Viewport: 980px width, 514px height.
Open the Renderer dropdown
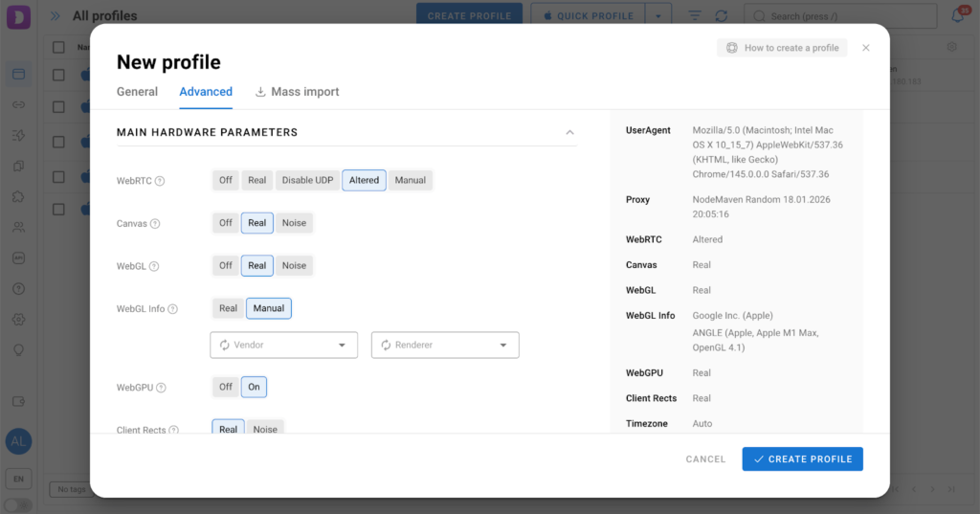pyautogui.click(x=445, y=345)
